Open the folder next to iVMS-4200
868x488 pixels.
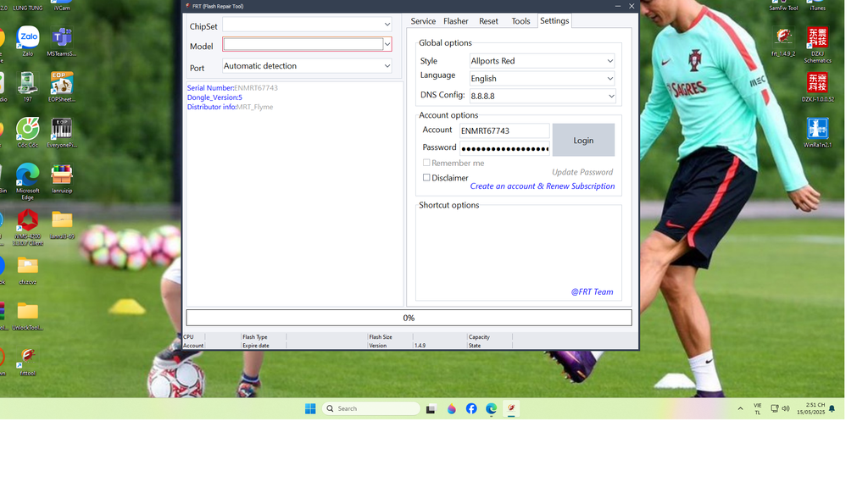click(x=61, y=224)
